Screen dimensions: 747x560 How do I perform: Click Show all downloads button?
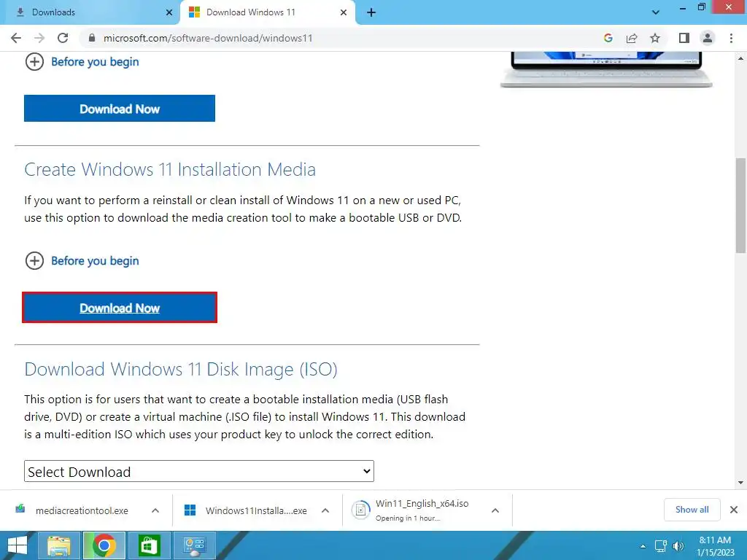click(x=692, y=510)
